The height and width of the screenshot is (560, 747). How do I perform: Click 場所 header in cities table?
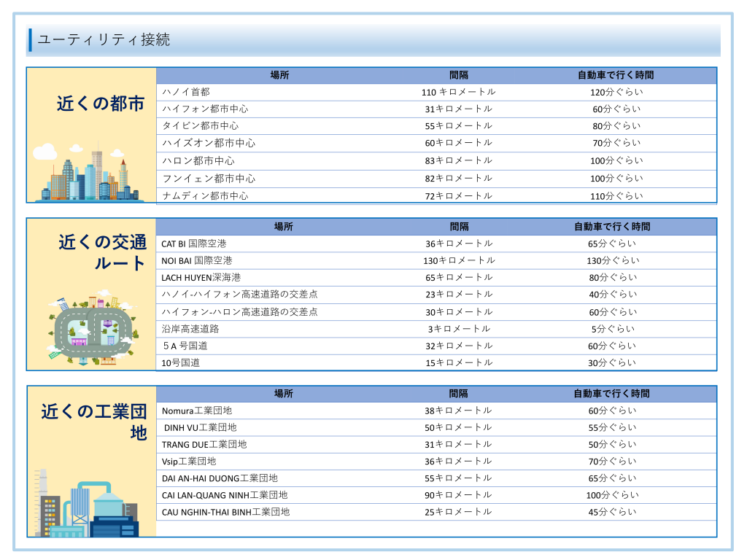coord(279,75)
